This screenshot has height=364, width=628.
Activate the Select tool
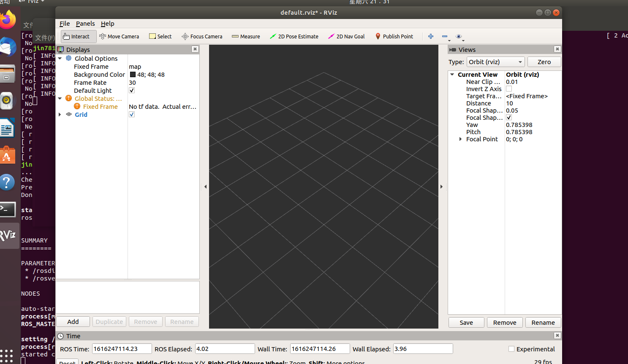coord(160,36)
